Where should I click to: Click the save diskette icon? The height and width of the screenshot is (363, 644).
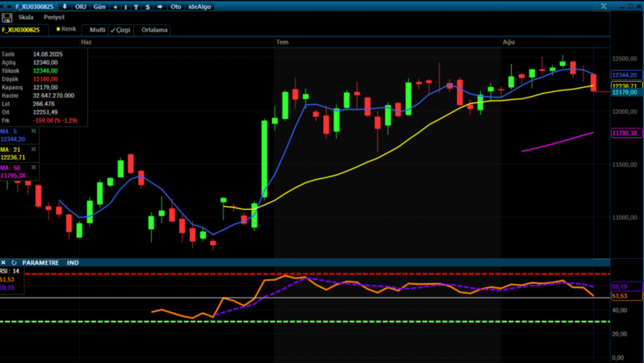pyautogui.click(x=8, y=16)
